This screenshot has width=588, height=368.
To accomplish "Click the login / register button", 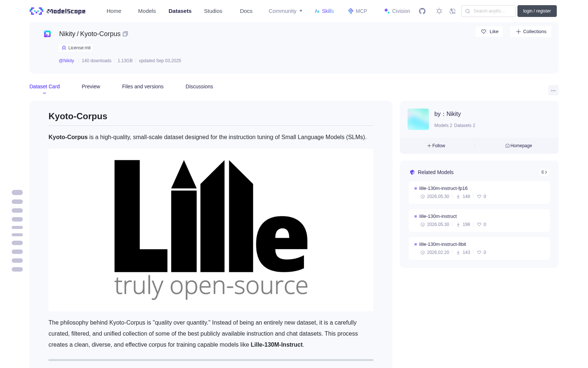I will 537,11.
